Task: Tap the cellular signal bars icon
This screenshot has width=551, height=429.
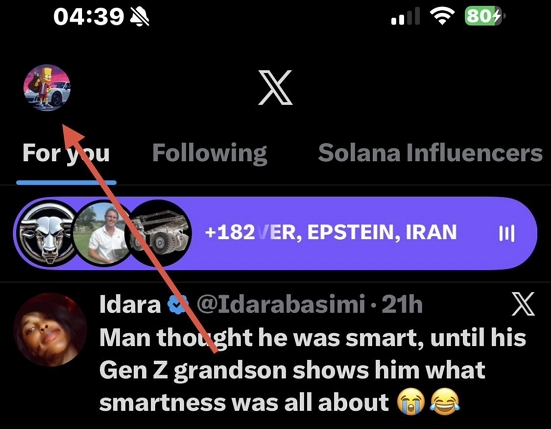Action: click(406, 16)
